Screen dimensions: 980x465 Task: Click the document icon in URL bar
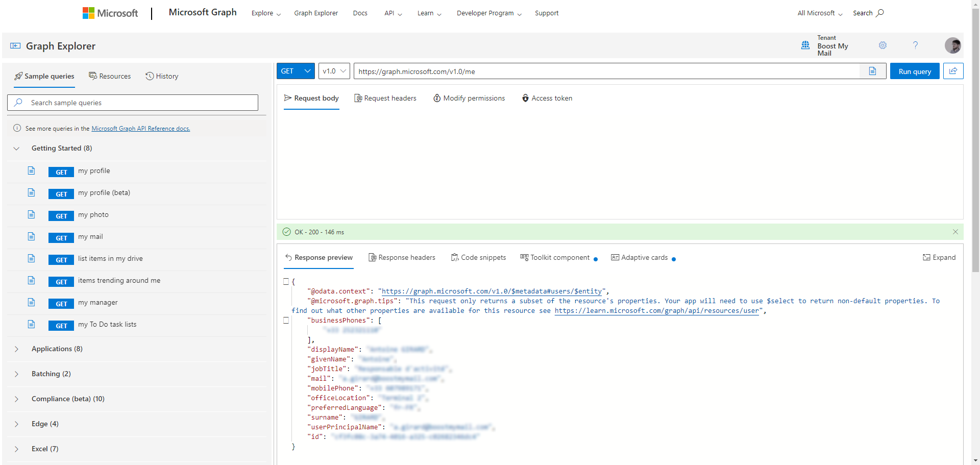(873, 71)
